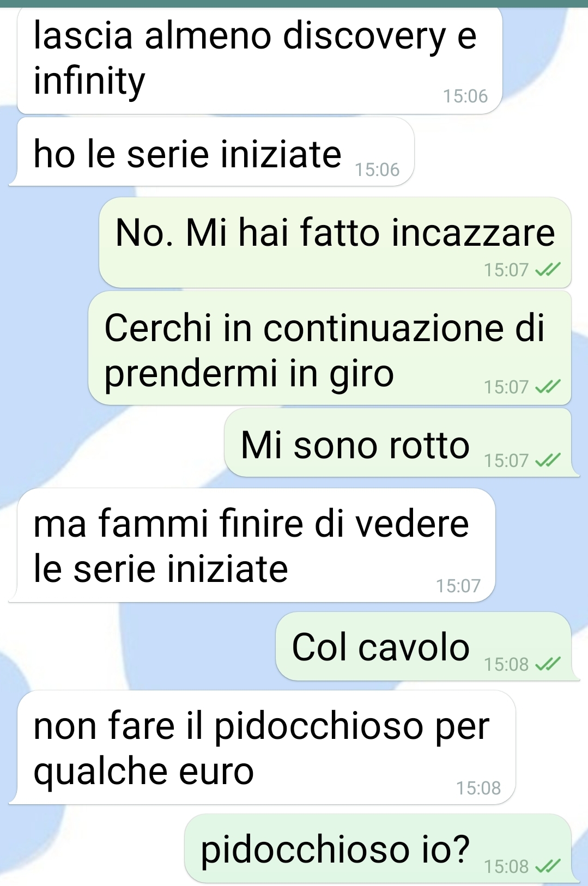Select the 'lascia almeno discovery e infinity' message
The width and height of the screenshot is (588, 886).
(x=260, y=60)
